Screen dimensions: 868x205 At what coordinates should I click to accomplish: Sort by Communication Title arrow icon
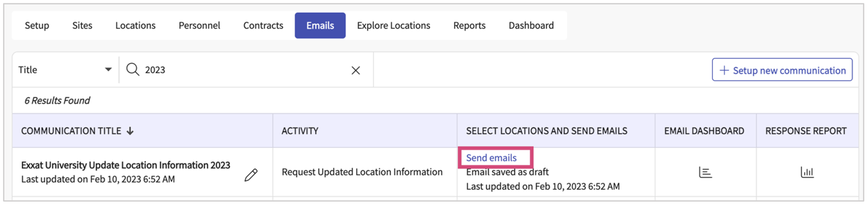(x=130, y=131)
